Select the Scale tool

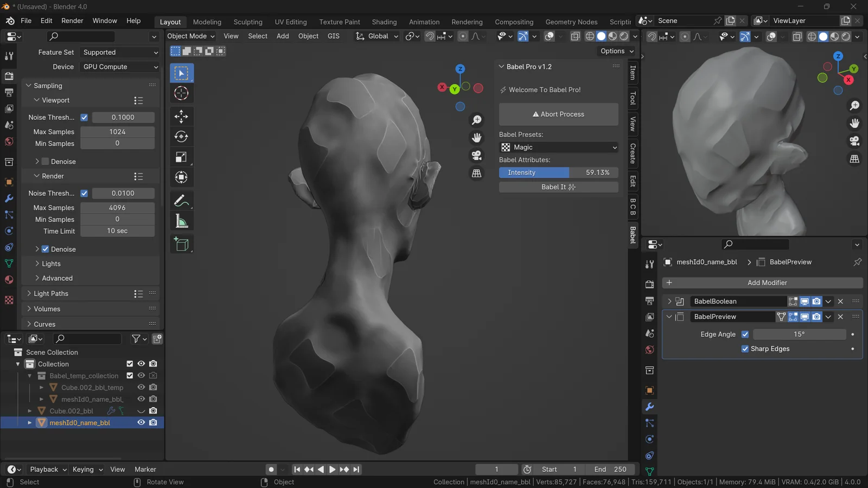tap(181, 157)
